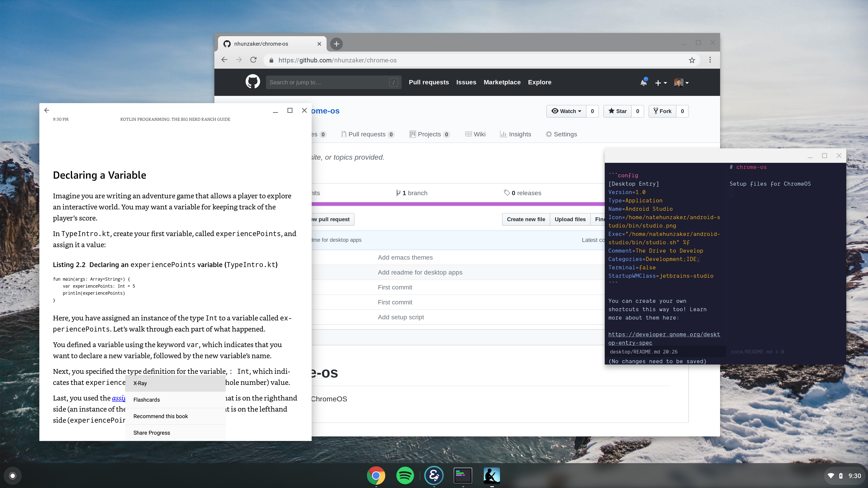Click the GitHub Octocat logo
This screenshot has width=868, height=488.
coord(253,82)
